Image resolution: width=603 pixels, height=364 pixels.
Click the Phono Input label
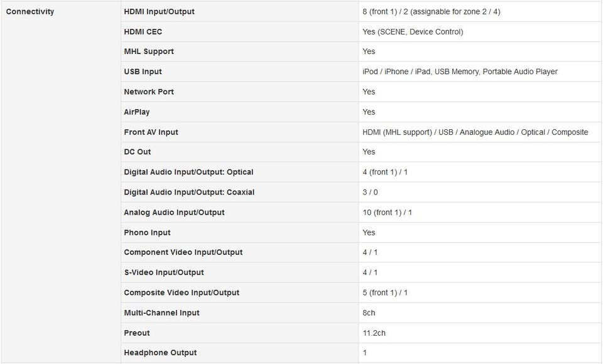[x=147, y=232]
